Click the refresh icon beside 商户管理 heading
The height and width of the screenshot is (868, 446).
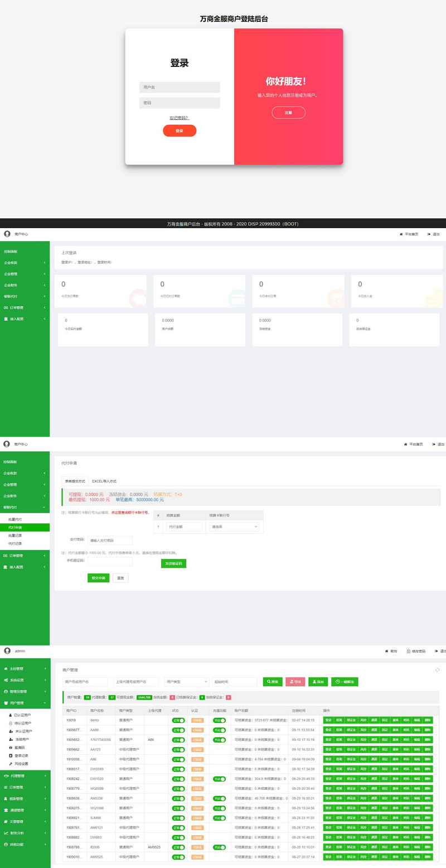coord(437,669)
